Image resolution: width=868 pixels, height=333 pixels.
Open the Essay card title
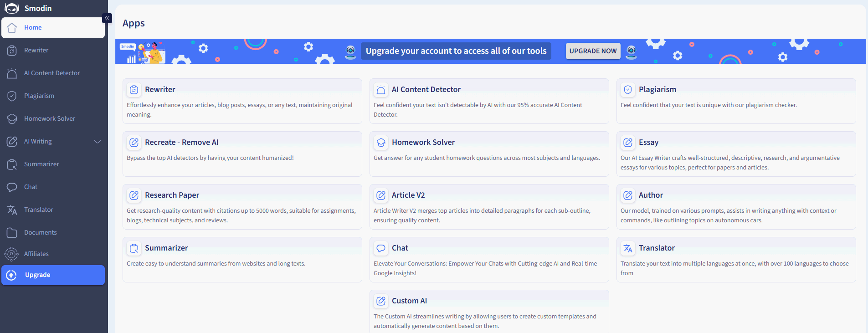pos(648,143)
